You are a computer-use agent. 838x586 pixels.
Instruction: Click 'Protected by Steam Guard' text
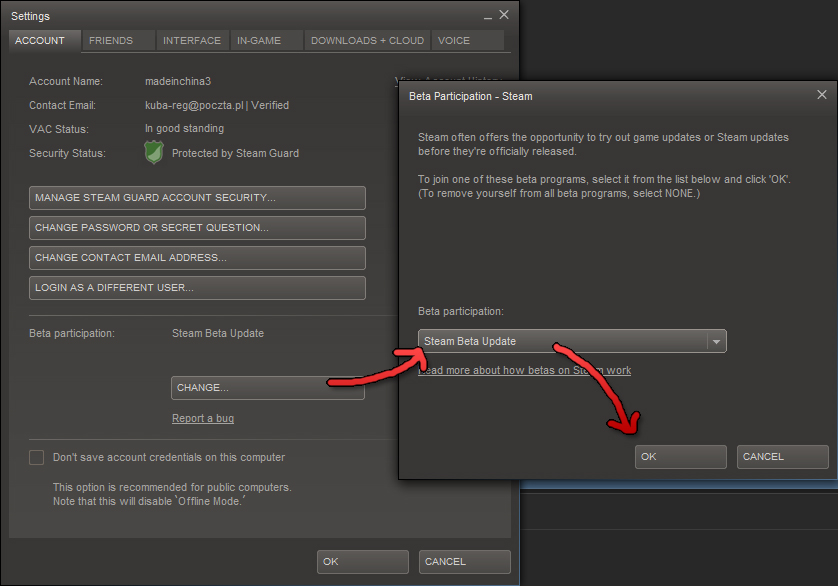coord(235,153)
